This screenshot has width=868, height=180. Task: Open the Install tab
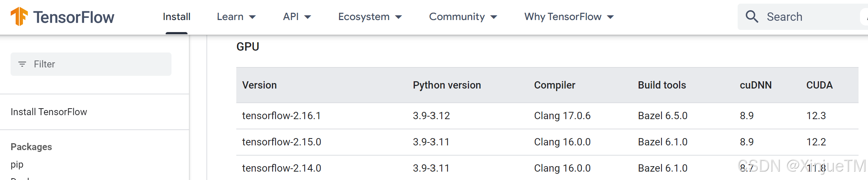tap(177, 17)
